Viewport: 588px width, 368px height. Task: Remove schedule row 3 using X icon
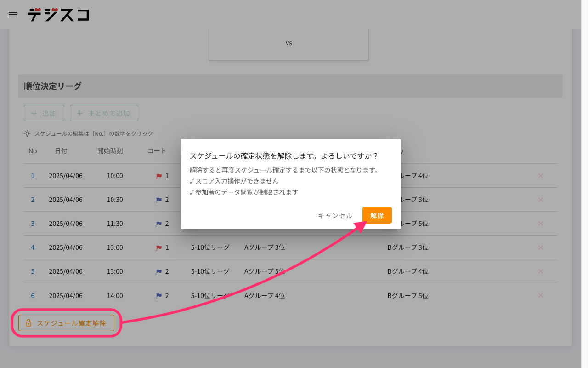[x=541, y=224]
